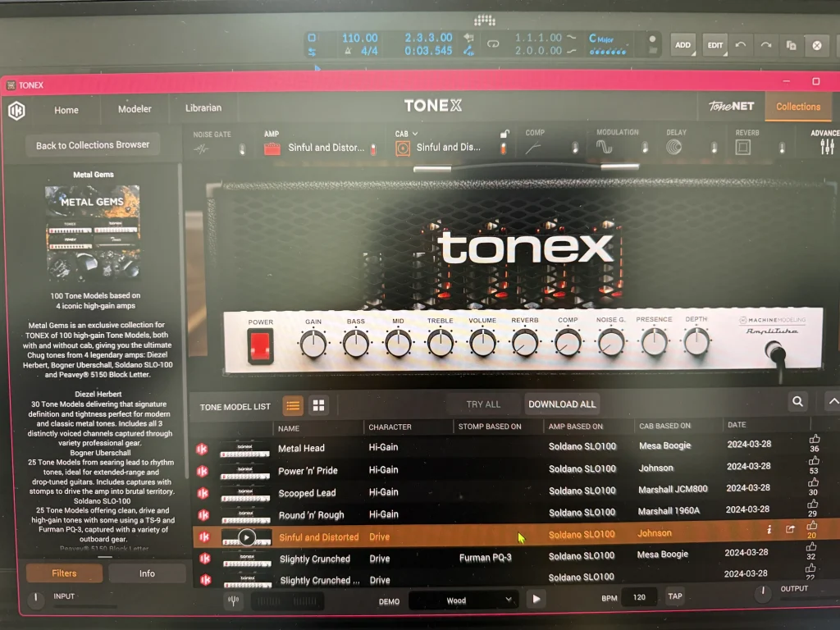Collapse the tone list with the chevron

pyautogui.click(x=833, y=401)
